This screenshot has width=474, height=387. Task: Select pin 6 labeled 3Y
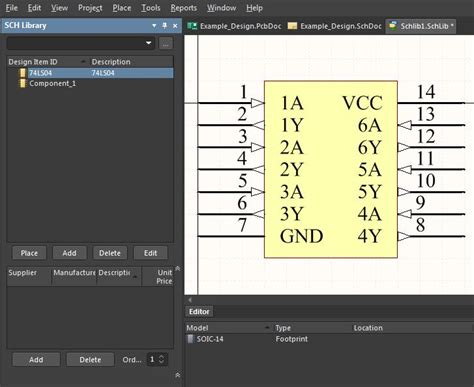coord(231,214)
